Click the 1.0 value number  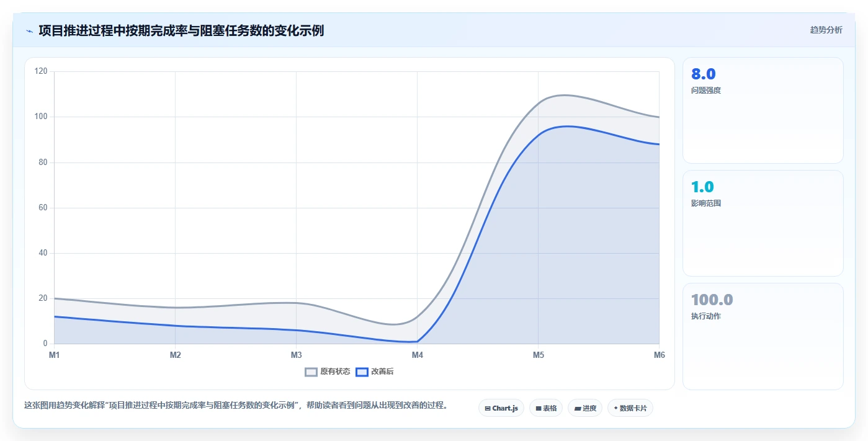(702, 187)
